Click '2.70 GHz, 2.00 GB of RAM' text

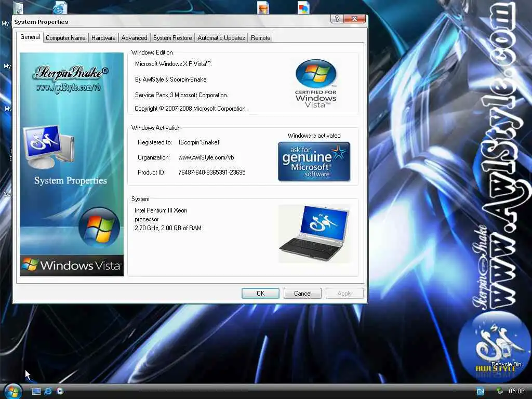click(x=168, y=228)
